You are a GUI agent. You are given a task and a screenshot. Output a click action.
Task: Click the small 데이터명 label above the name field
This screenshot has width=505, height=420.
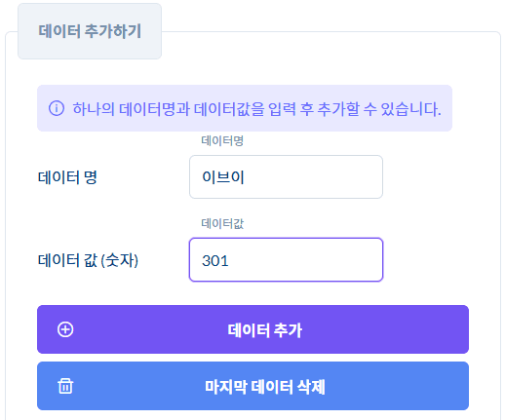pyautogui.click(x=222, y=141)
